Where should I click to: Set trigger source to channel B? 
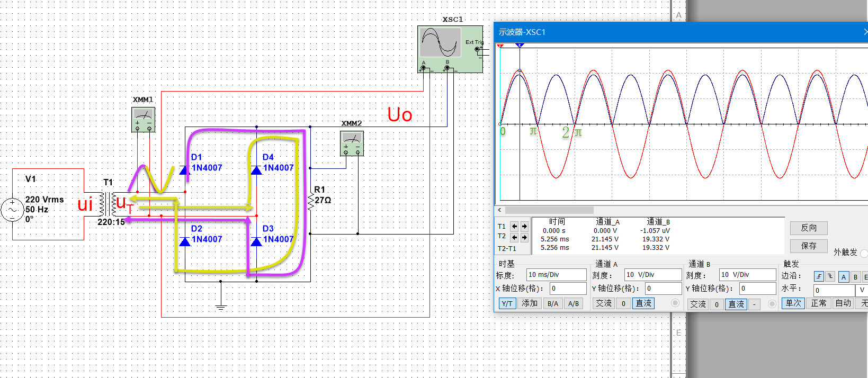[x=855, y=277]
